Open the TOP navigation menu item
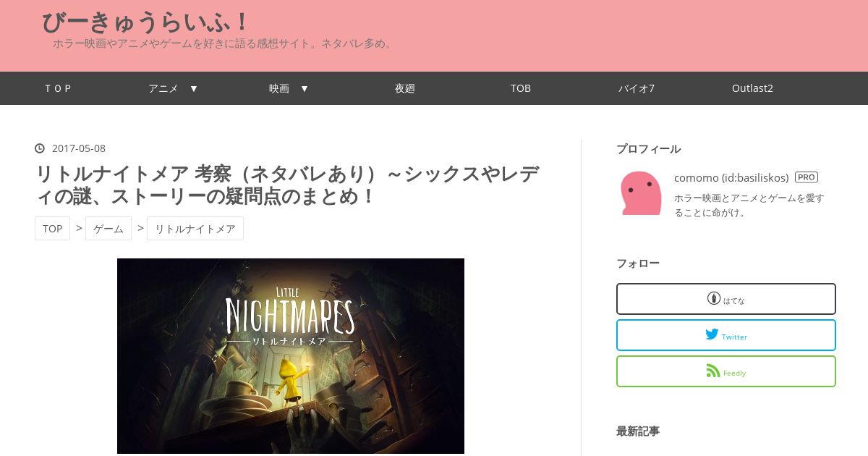Viewport: 868px width, 456px height. (59, 88)
